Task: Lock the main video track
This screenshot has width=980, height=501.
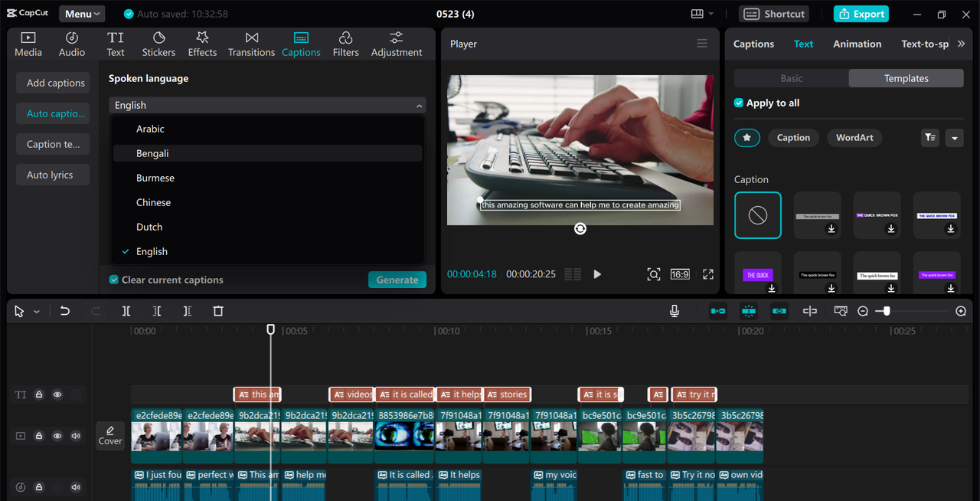Action: (x=39, y=436)
